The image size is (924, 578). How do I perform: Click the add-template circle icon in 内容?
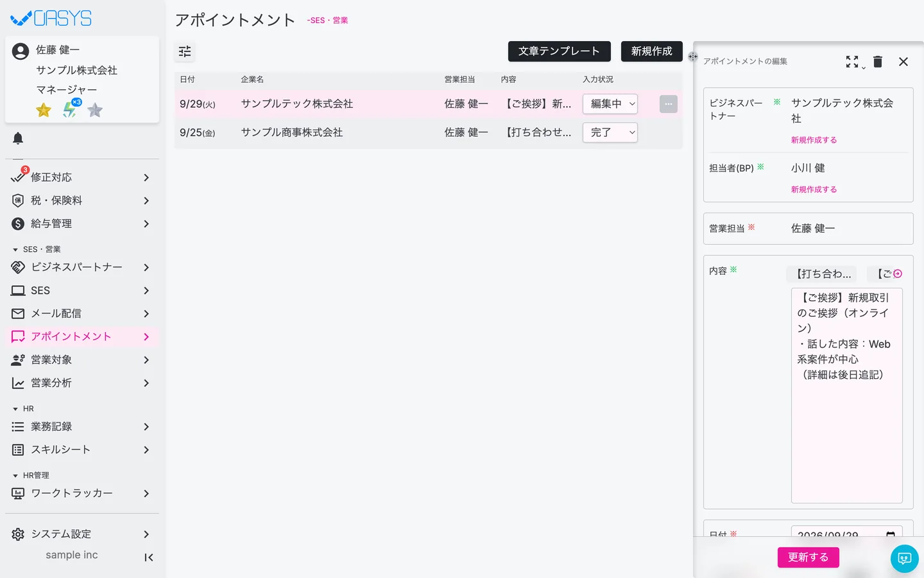[898, 274]
